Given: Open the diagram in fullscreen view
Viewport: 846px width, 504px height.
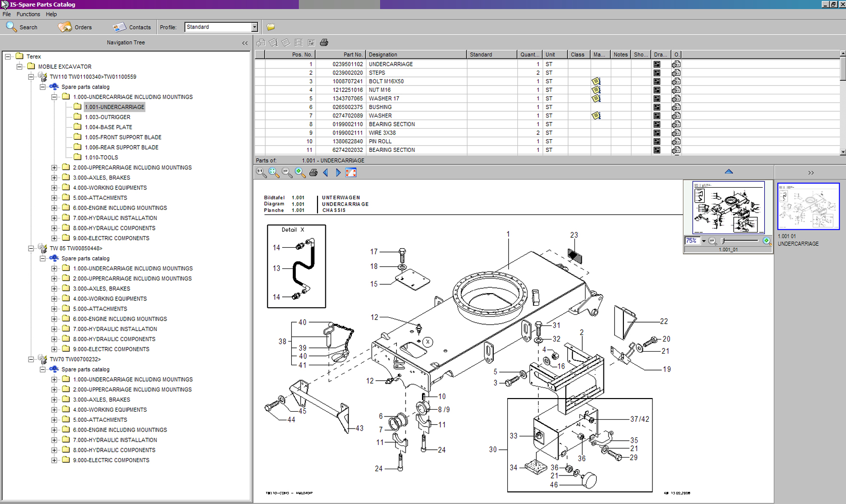Looking at the screenshot, I should pos(351,173).
